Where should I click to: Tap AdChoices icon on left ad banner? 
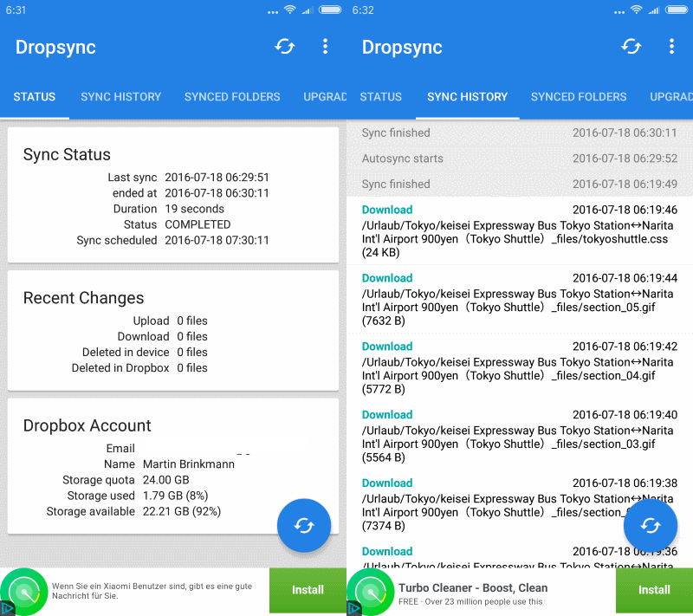pos(7,608)
